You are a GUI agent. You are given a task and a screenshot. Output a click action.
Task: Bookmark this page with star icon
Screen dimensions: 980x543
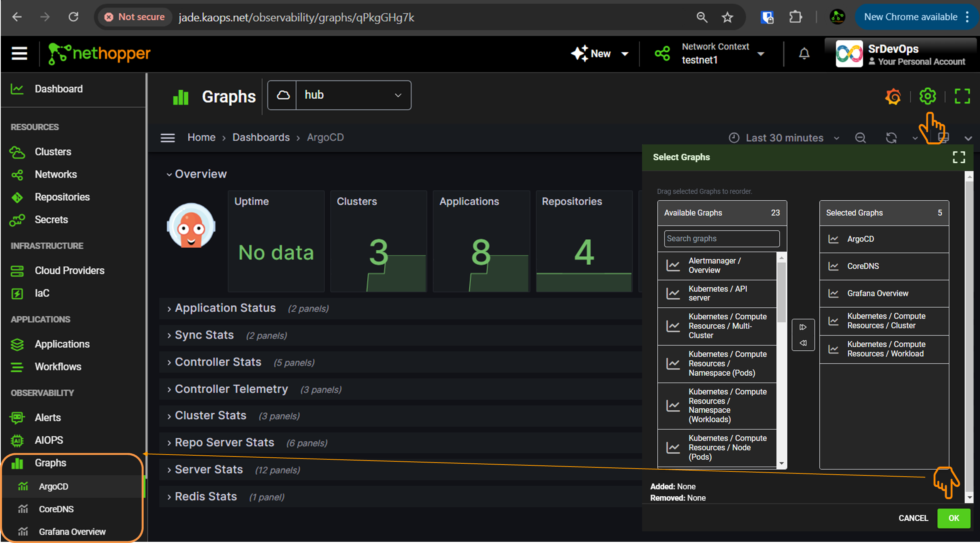coord(727,17)
